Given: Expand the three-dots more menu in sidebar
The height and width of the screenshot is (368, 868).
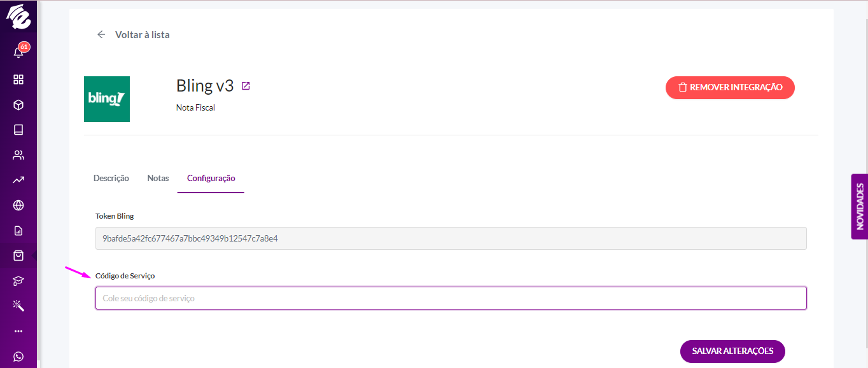Looking at the screenshot, I should 18,331.
